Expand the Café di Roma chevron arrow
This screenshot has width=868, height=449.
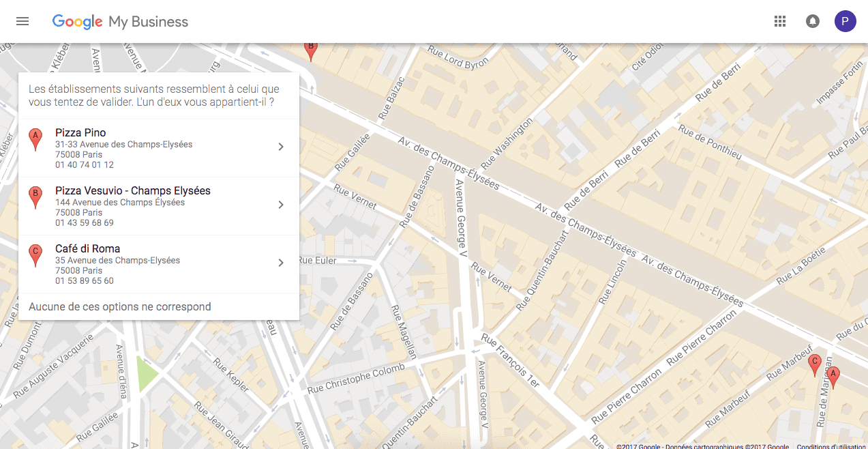[281, 263]
